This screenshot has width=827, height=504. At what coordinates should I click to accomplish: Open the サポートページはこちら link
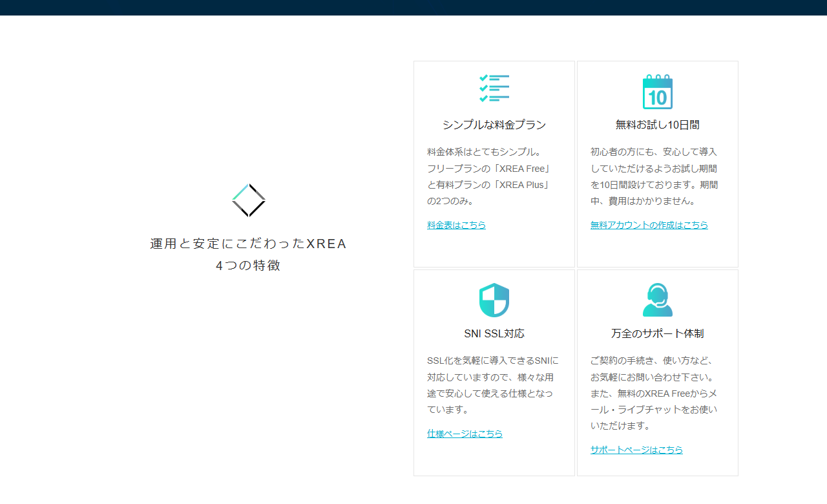[636, 450]
